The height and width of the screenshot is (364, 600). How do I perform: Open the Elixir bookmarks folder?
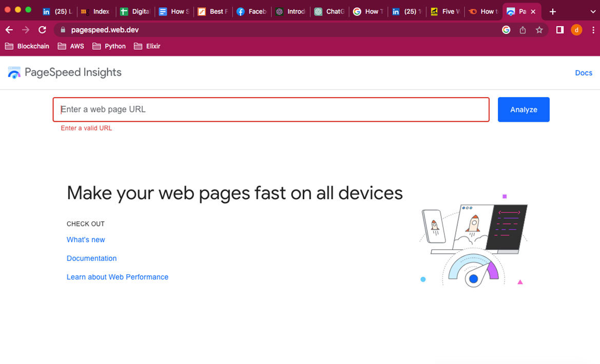point(147,46)
